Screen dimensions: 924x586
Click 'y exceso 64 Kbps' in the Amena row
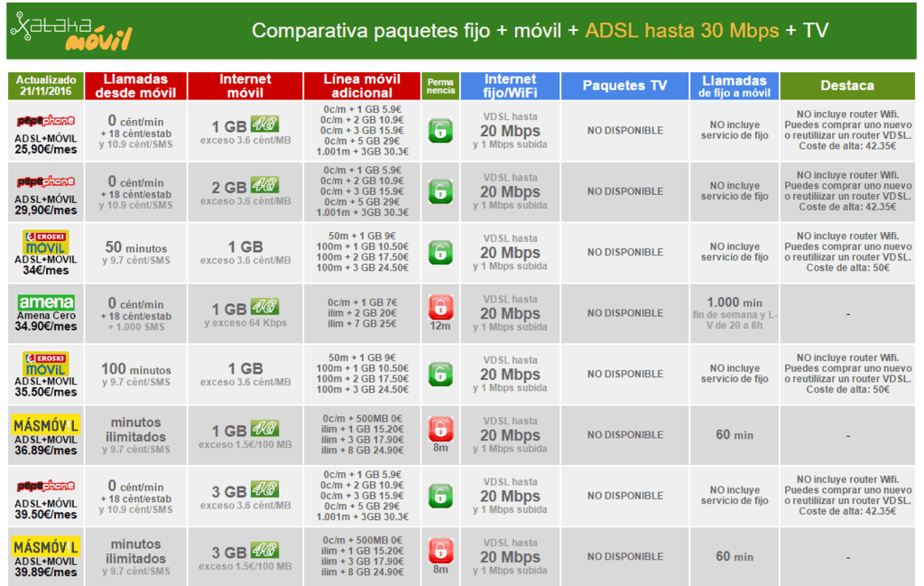245,323
